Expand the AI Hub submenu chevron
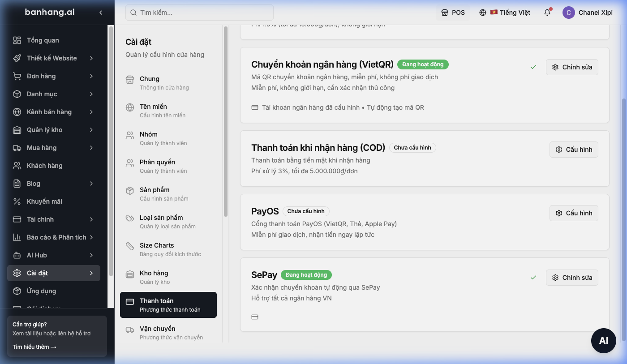 (91, 255)
